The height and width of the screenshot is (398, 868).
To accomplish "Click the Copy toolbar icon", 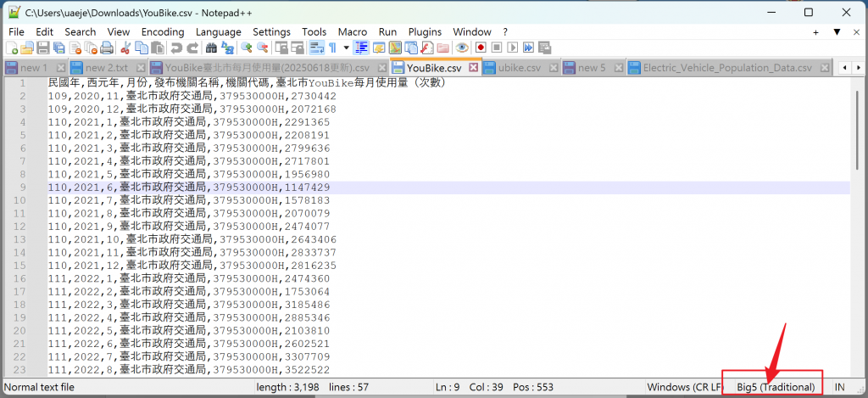I will coord(142,48).
